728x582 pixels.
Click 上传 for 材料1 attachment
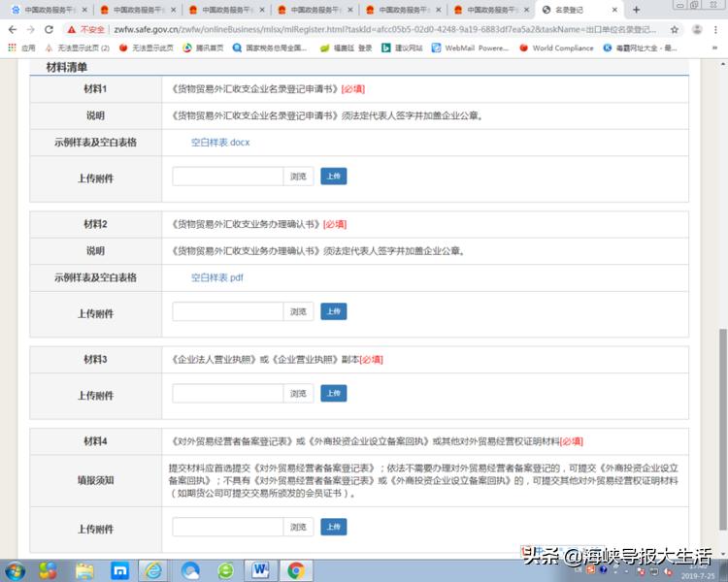pyautogui.click(x=333, y=177)
